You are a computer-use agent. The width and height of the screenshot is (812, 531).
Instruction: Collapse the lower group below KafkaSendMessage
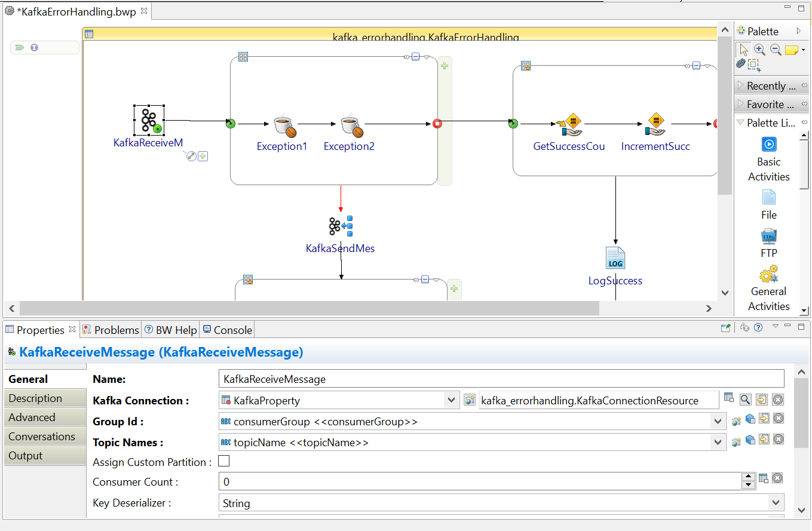pos(425,279)
